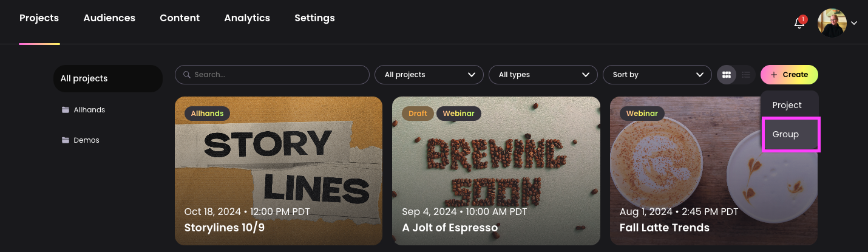Expand the account menu chevron

854,24
